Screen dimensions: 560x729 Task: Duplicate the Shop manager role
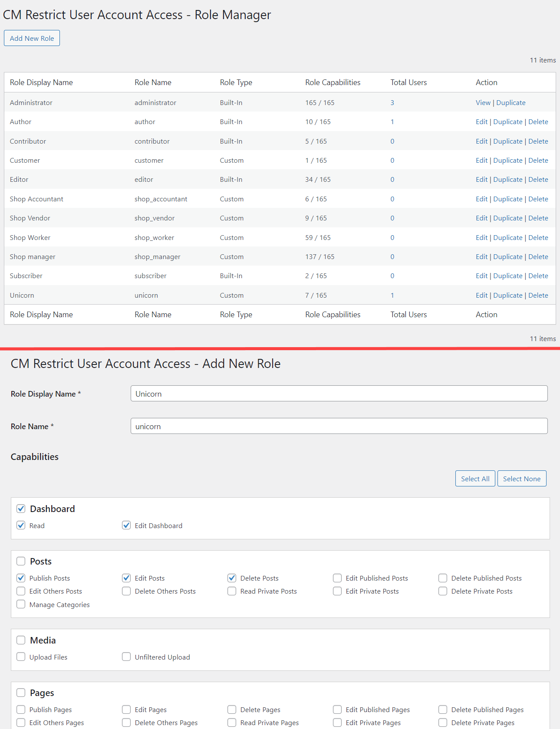(507, 257)
